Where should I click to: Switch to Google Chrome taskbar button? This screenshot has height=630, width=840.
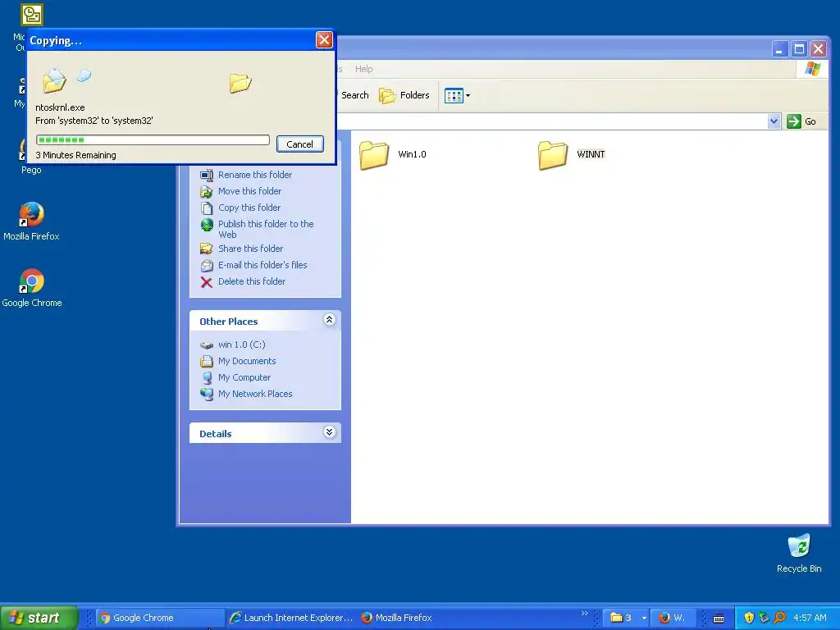pyautogui.click(x=160, y=618)
